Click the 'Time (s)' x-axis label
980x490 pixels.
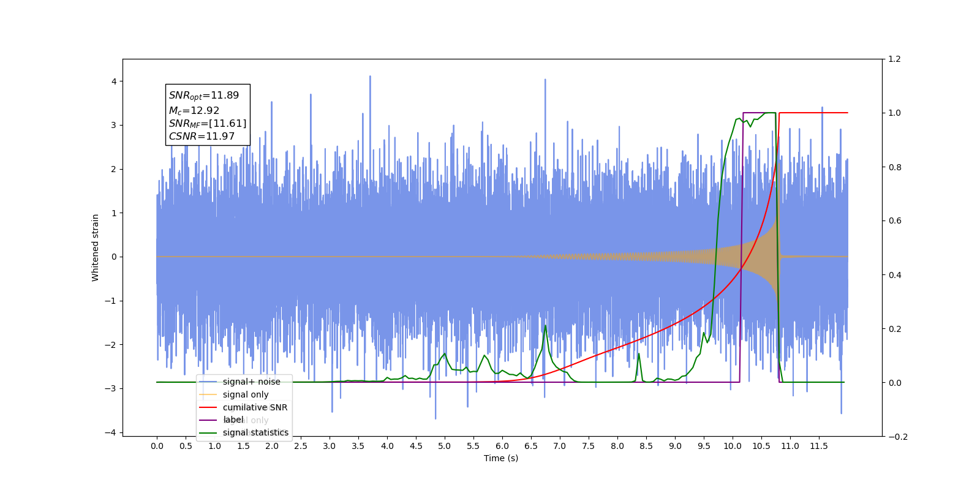[501, 458]
